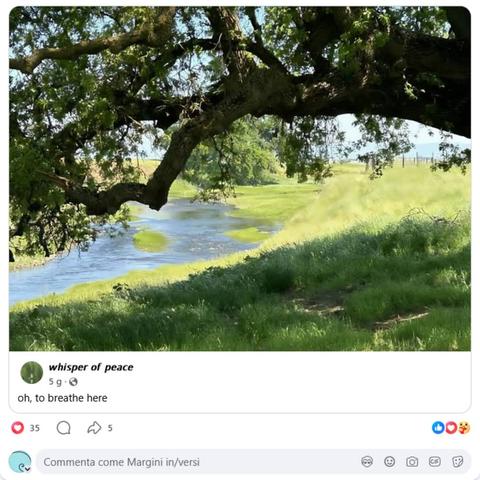The width and height of the screenshot is (480, 480).
Task: Click the red heart reaction button
Action: pos(18,428)
